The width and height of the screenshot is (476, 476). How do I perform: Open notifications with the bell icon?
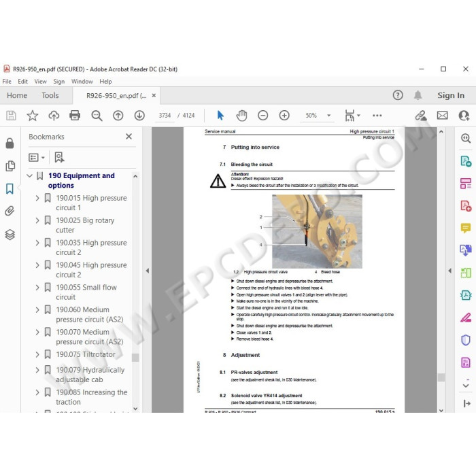[418, 95]
